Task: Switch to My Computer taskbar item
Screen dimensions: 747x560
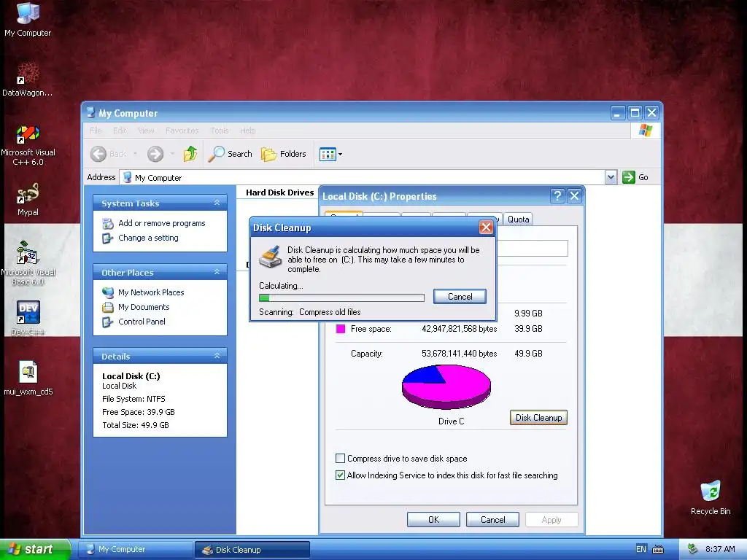Action: (x=136, y=549)
